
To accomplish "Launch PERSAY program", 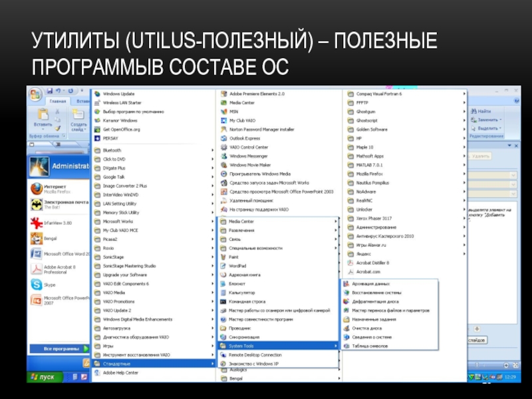I will point(110,138).
